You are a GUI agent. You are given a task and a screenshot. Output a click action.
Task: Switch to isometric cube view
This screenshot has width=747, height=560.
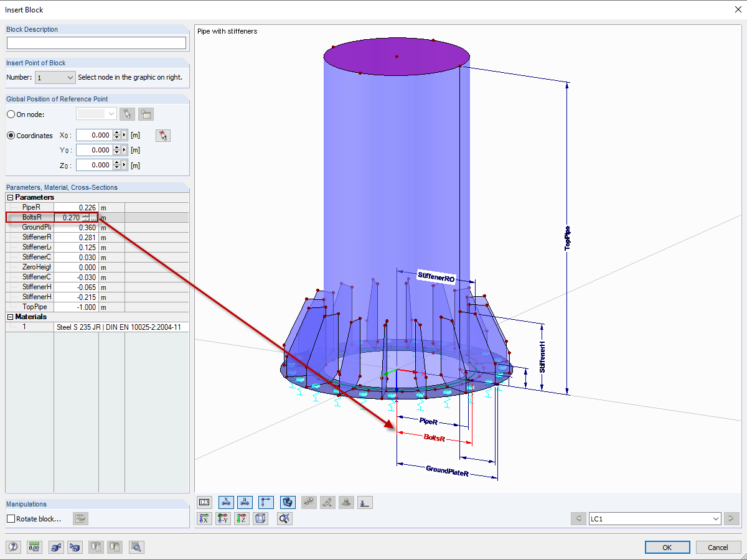click(x=261, y=518)
